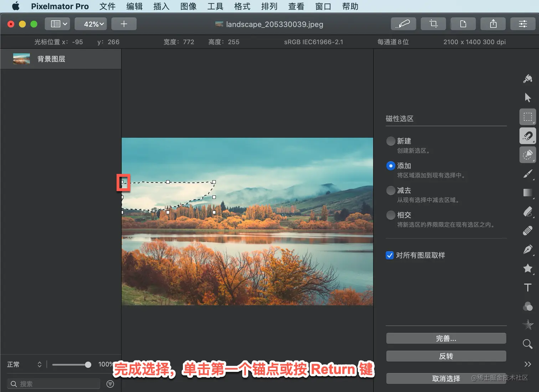Click the 反转 button
539x392 pixels.
[446, 356]
